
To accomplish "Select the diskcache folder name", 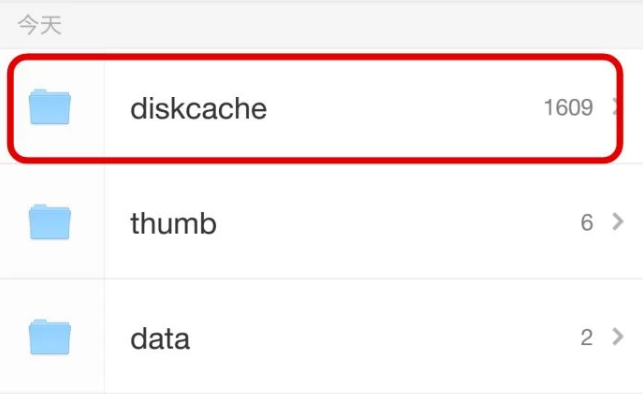I will [198, 109].
